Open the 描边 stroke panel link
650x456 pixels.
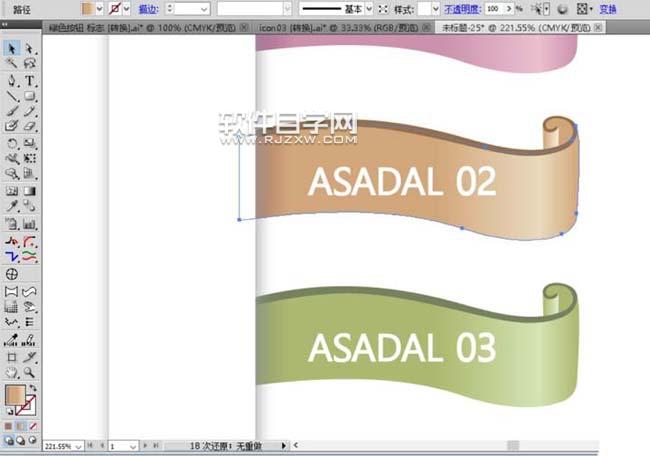[148, 9]
